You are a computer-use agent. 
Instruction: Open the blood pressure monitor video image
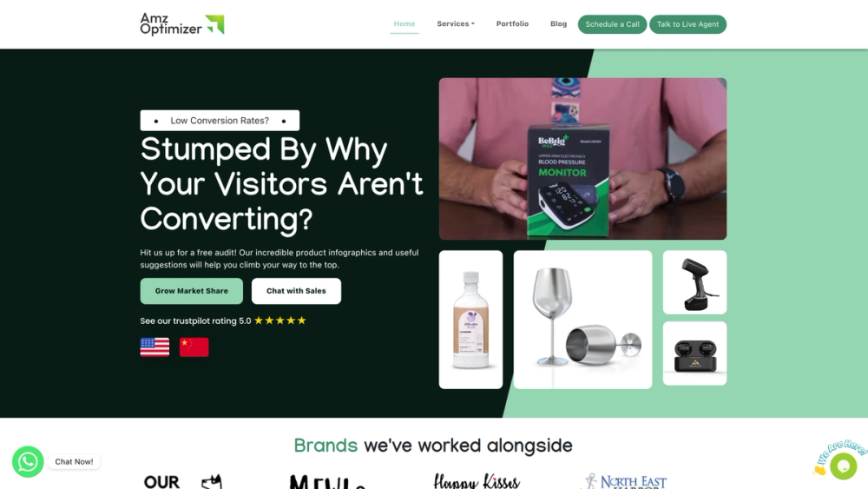tap(583, 159)
